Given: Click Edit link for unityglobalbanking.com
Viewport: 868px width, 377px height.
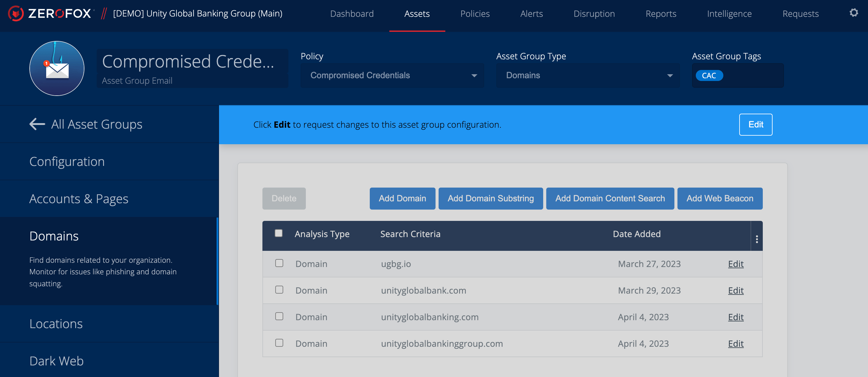Looking at the screenshot, I should (736, 317).
